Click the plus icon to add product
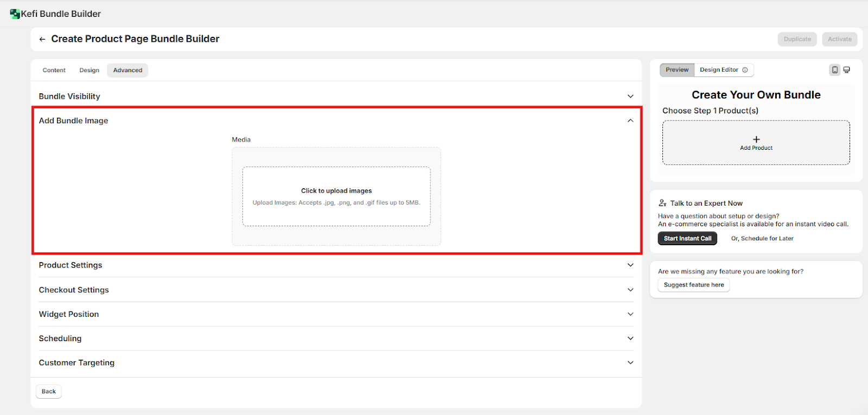The width and height of the screenshot is (868, 415). coord(756,139)
